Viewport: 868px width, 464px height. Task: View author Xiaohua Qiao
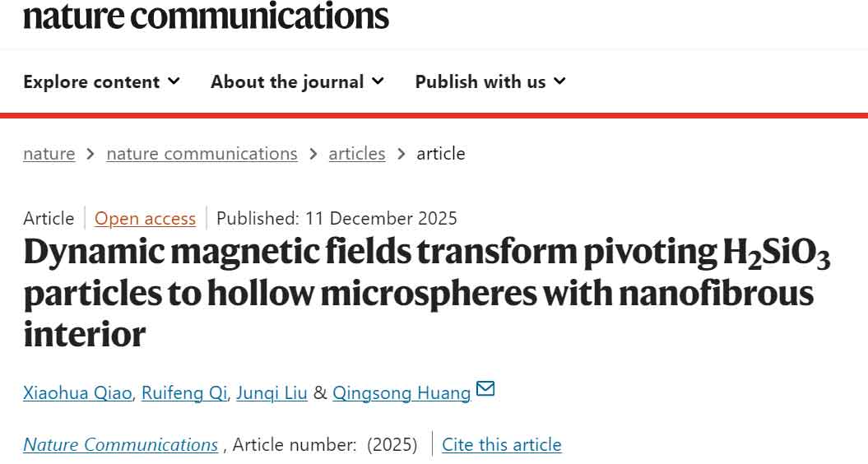tap(77, 393)
